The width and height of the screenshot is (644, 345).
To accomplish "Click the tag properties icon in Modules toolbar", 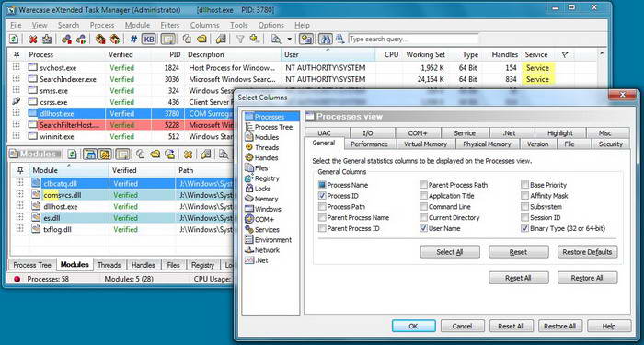I will [x=206, y=154].
